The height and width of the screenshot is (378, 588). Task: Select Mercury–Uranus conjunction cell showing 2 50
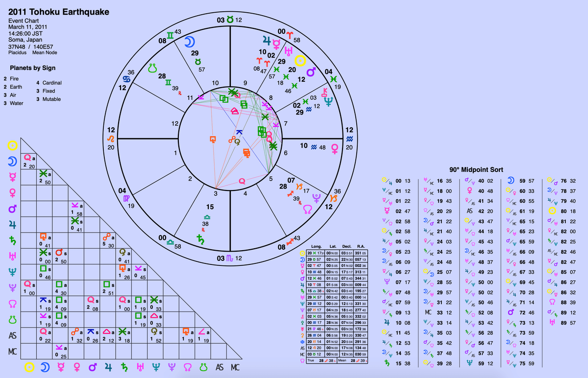60,256
